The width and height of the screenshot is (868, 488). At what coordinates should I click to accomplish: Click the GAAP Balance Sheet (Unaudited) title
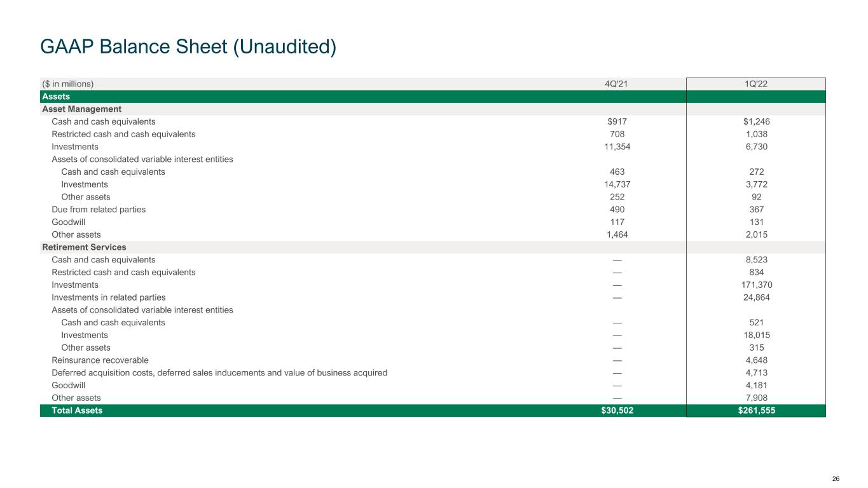[x=188, y=46]
